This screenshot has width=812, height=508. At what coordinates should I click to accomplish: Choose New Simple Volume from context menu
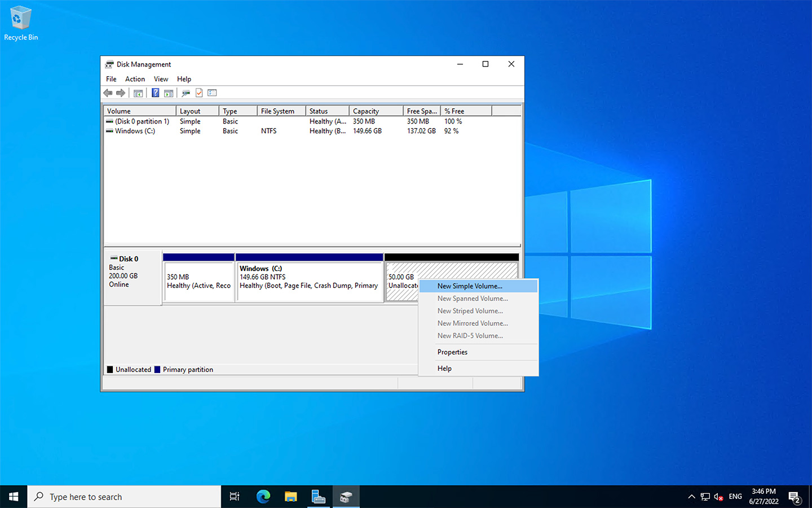[478, 286]
